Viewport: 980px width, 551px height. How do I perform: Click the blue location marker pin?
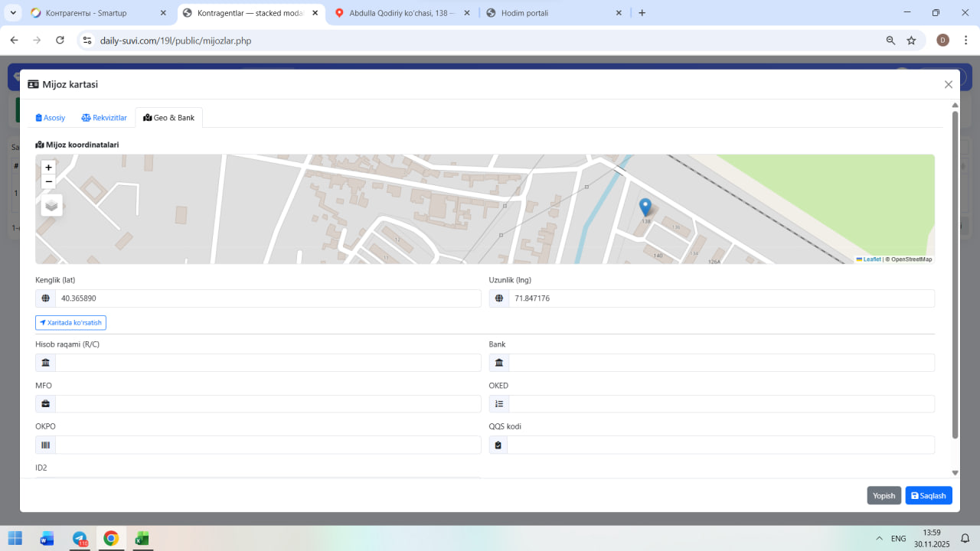pos(645,207)
